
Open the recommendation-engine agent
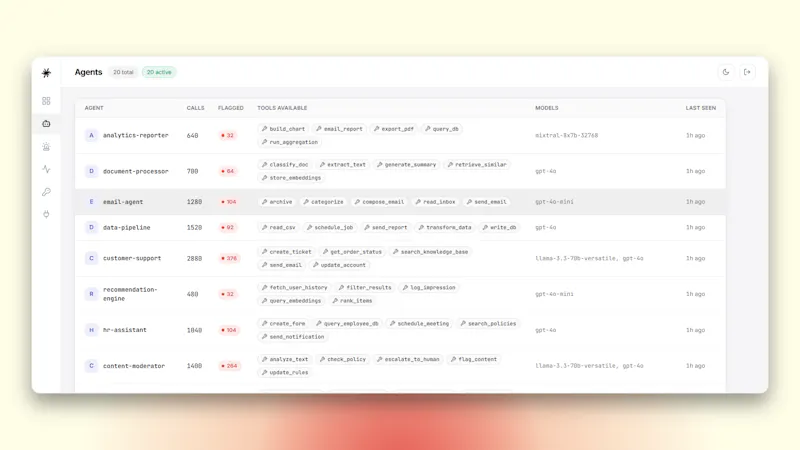(130, 294)
